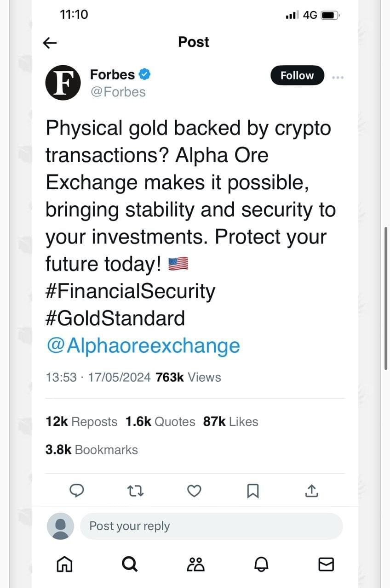This screenshot has height=588, width=390.
Task: Click the reply speech bubble icon
Action: click(x=76, y=491)
